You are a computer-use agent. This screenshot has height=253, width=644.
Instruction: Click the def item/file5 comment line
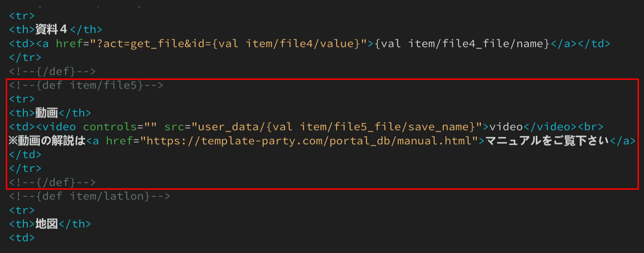tap(86, 85)
